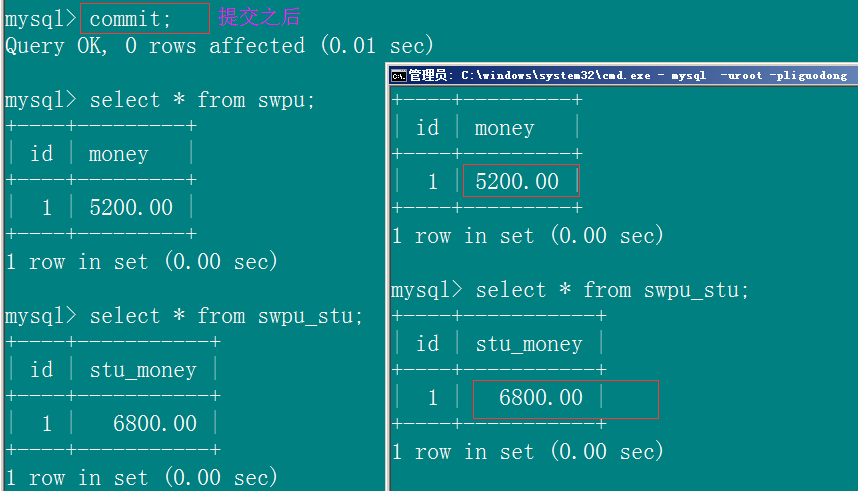Click the cmd.exe window title bar
This screenshot has height=491, width=858.
(x=624, y=76)
